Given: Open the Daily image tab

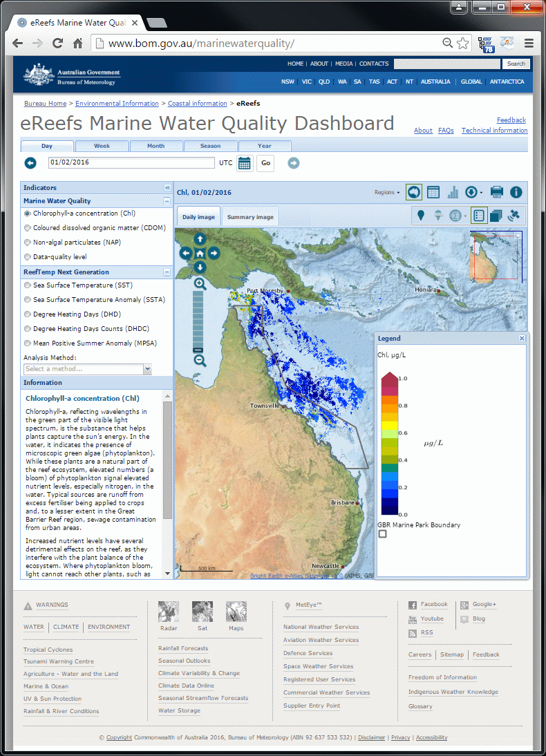Looking at the screenshot, I should [199, 216].
